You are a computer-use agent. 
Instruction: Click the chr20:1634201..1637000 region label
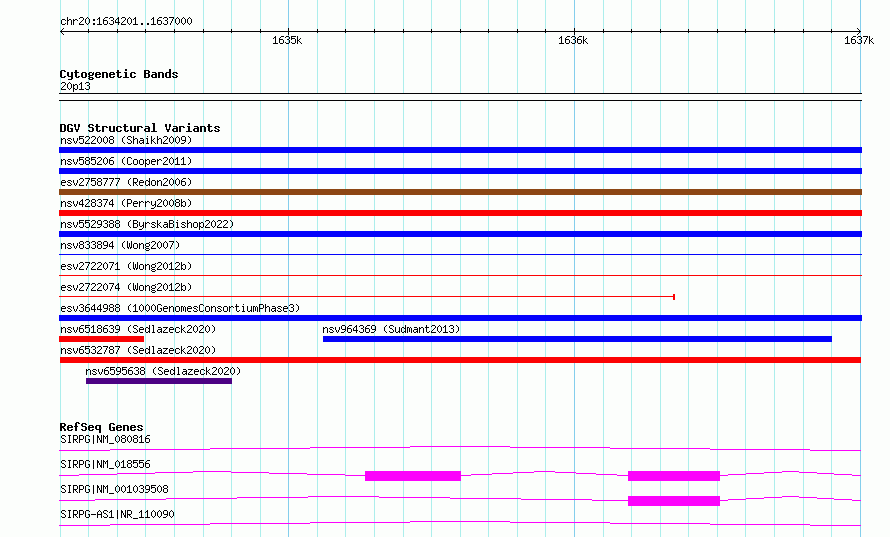pos(126,21)
